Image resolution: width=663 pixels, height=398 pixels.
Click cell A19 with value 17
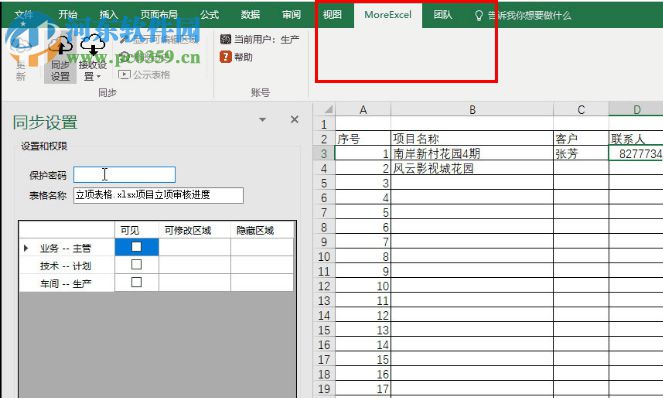[x=363, y=389]
